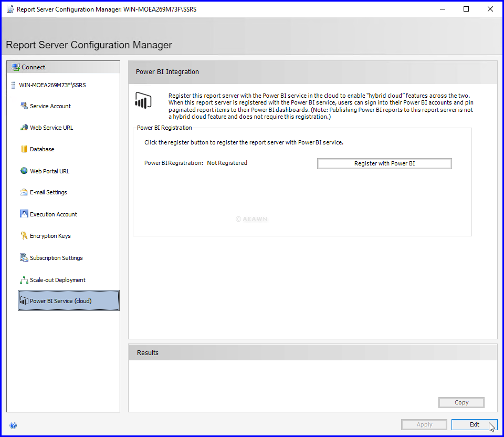
Task: Click the Service Account icon
Action: (24, 106)
